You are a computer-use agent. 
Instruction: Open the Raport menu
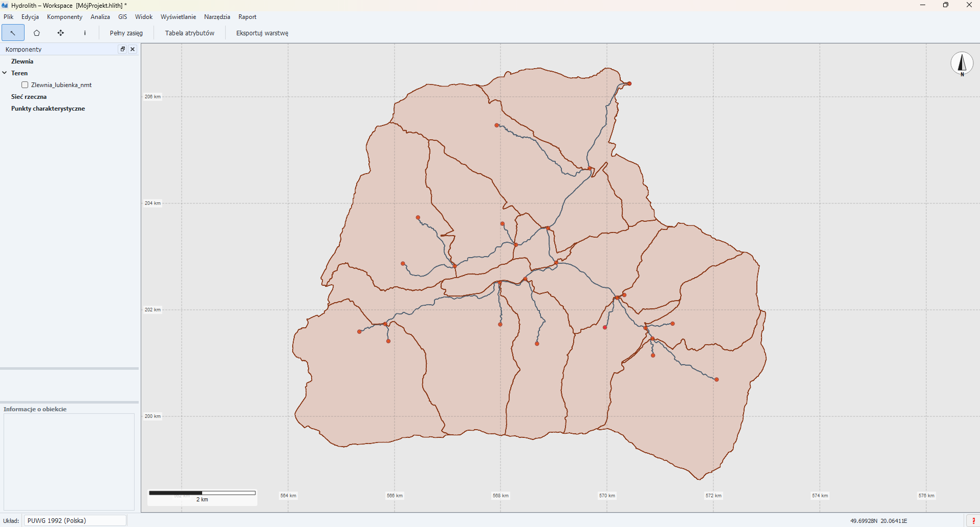point(247,17)
